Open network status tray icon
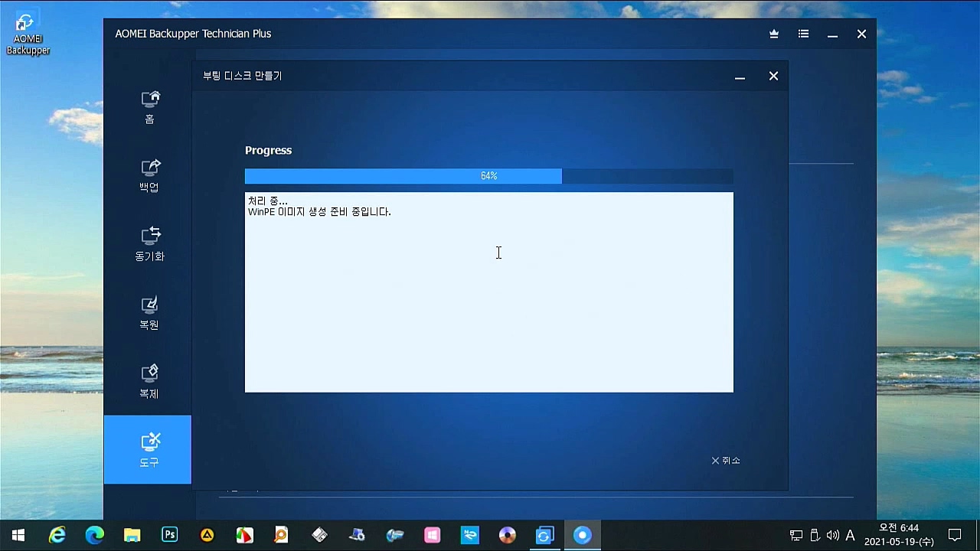 [796, 535]
